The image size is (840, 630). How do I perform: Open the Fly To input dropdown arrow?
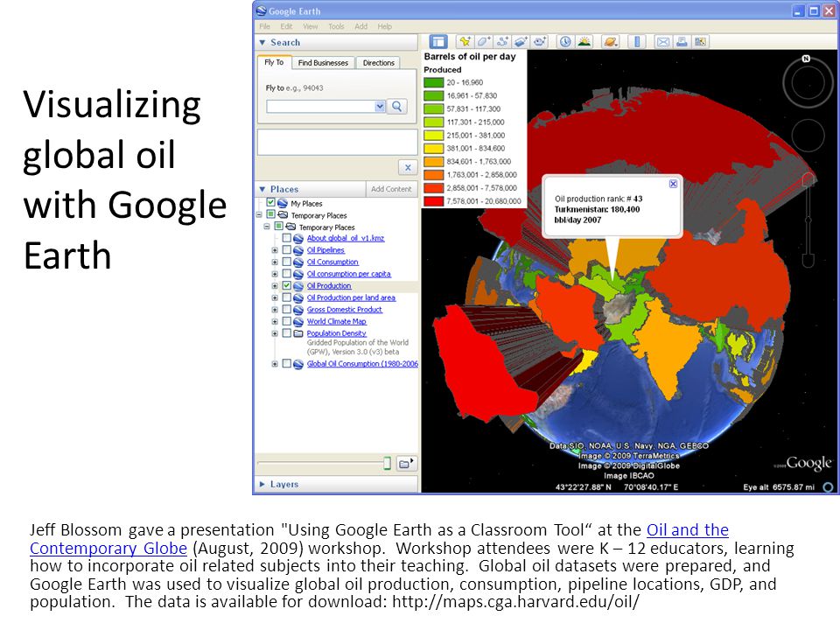[380, 106]
